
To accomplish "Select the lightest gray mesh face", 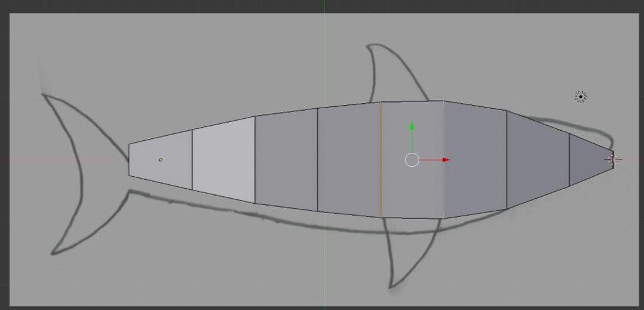I will coord(223,160).
